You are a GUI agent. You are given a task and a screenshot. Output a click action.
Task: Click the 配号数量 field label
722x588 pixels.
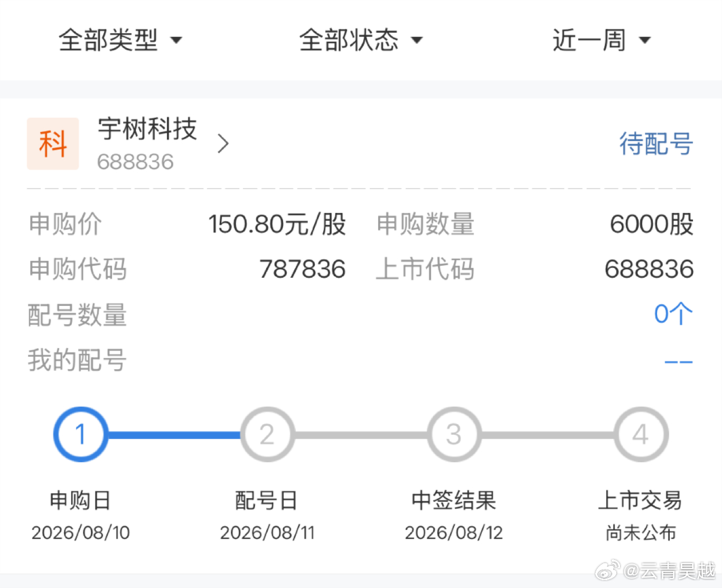(77, 315)
